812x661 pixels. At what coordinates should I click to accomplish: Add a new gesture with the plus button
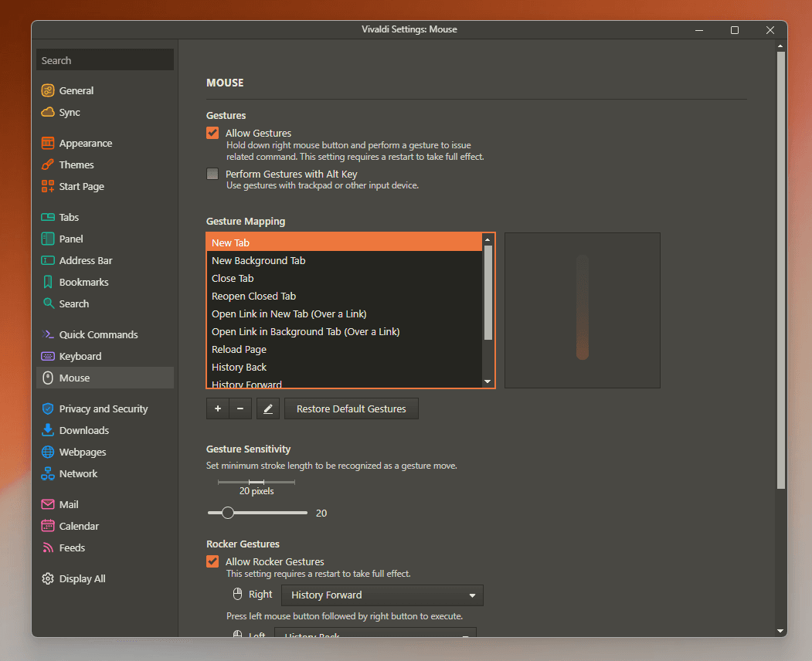(217, 408)
